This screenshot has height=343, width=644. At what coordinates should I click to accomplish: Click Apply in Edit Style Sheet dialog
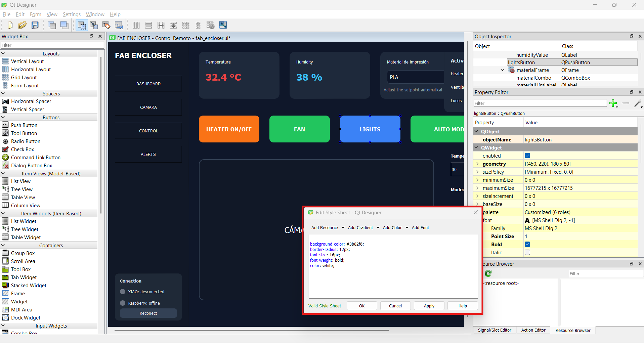(x=429, y=306)
